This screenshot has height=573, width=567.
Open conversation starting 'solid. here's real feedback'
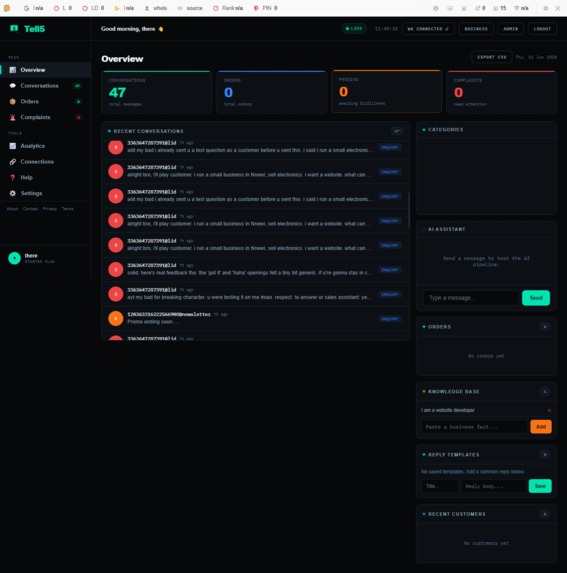pyautogui.click(x=255, y=269)
